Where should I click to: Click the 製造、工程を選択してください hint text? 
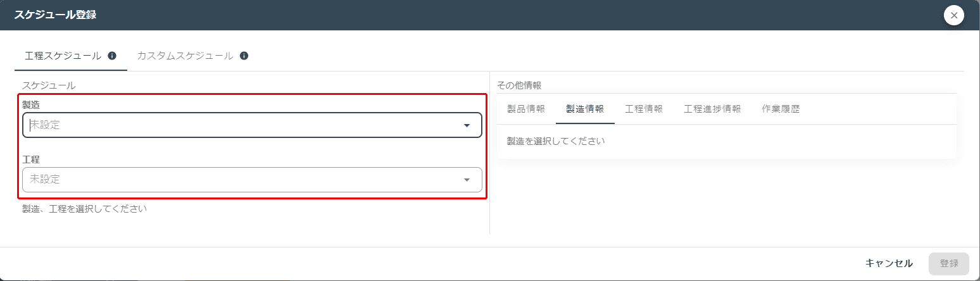click(84, 208)
